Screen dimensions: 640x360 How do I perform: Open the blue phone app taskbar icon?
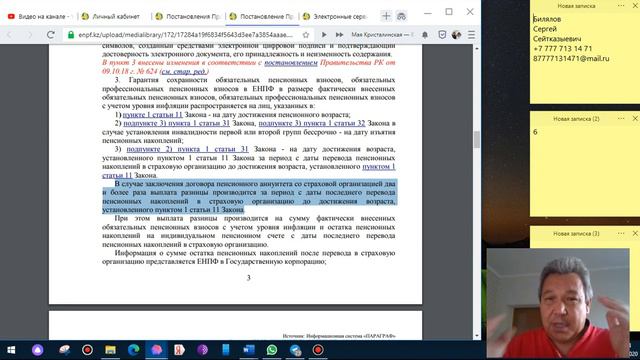pyautogui.click(x=226, y=350)
